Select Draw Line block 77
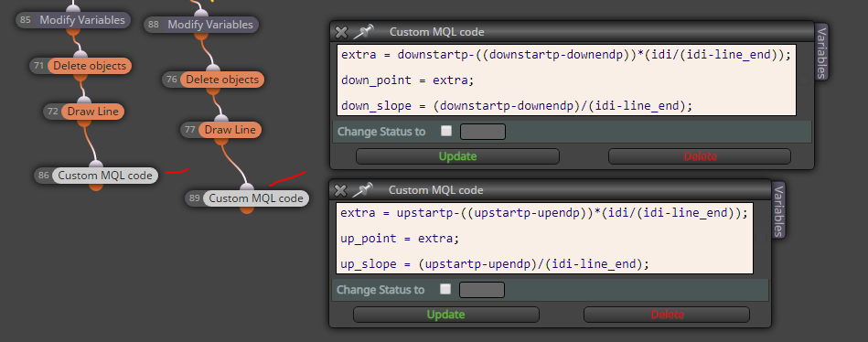 click(230, 130)
